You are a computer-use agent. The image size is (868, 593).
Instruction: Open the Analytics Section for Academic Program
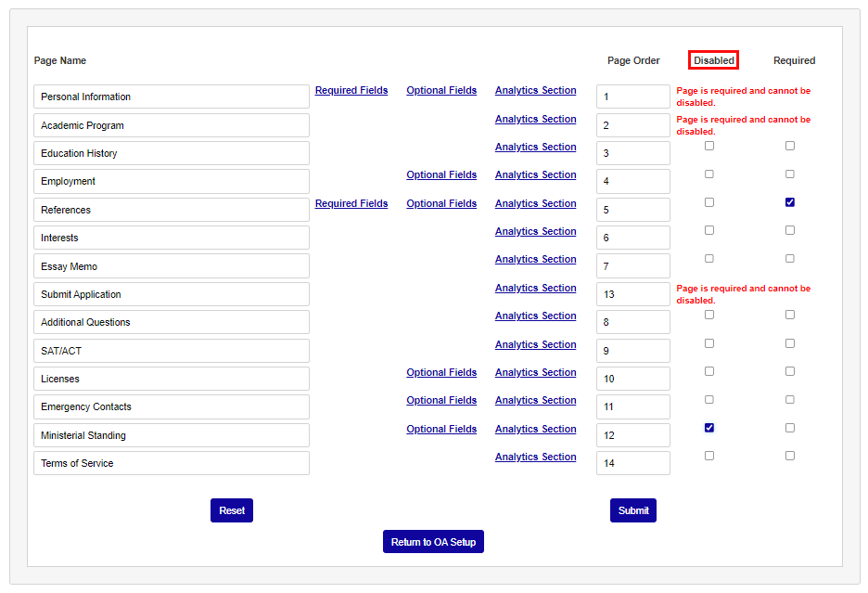(x=535, y=119)
